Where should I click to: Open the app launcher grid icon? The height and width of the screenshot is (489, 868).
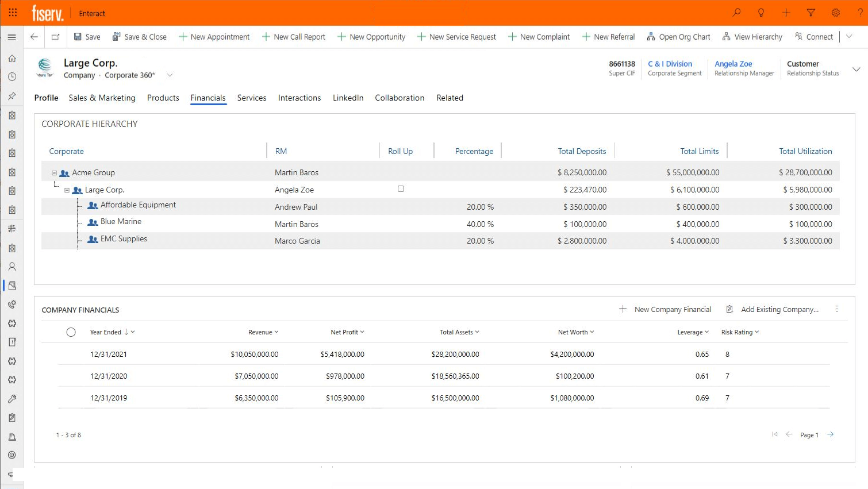[13, 13]
